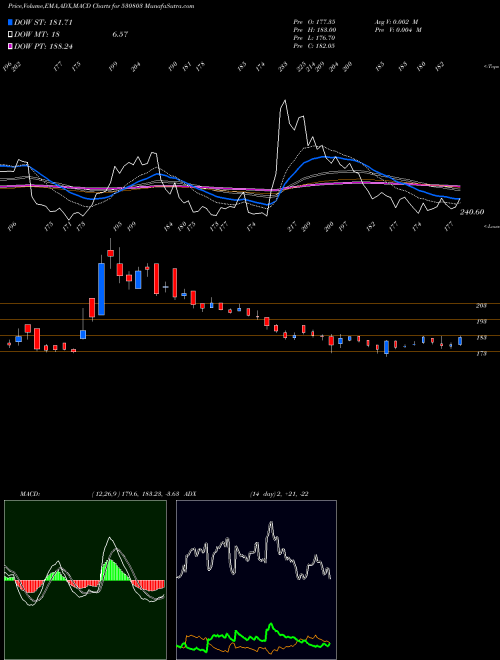Click the 'Pre C: 182.05' close value
The image size is (500, 660).
[x=314, y=46]
